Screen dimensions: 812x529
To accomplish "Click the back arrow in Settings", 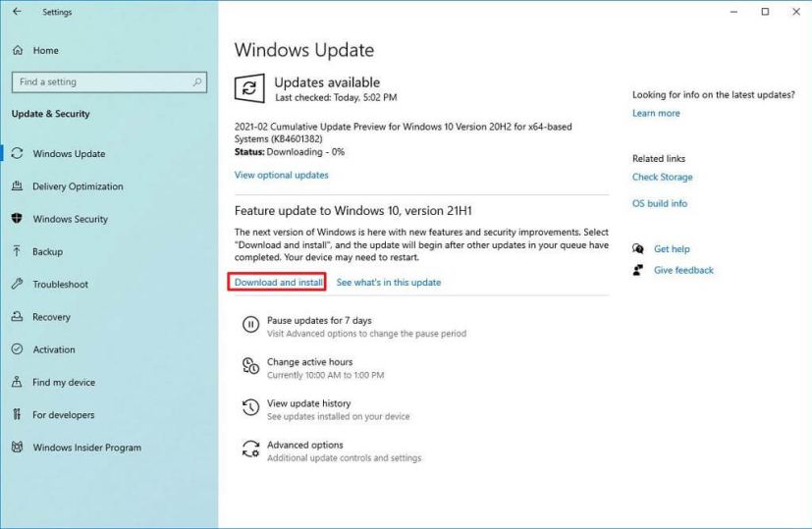I will point(17,11).
